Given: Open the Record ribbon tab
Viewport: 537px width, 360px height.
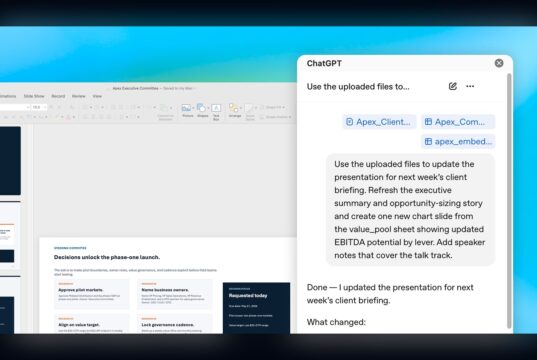Looking at the screenshot, I should [x=58, y=96].
